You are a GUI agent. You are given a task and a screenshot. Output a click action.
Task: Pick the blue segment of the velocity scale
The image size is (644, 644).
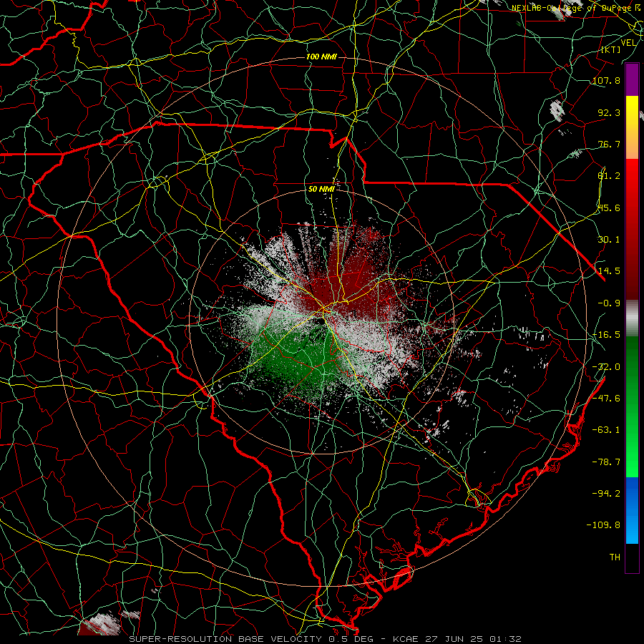tap(632, 510)
